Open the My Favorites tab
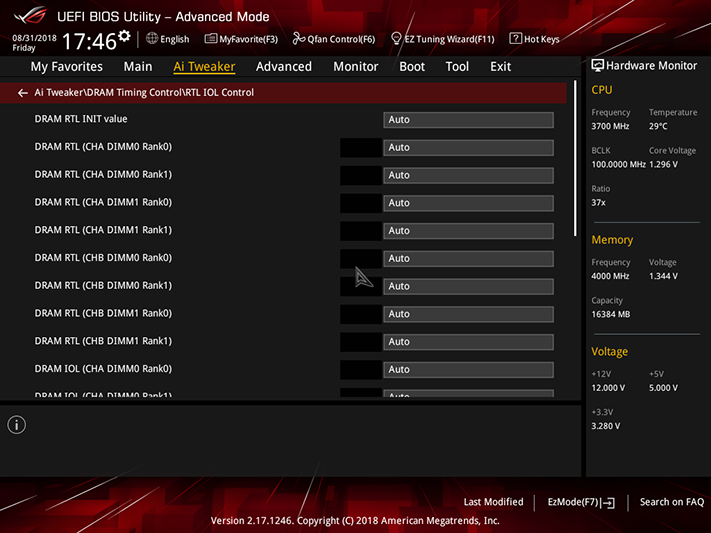Image resolution: width=711 pixels, height=533 pixels. [67, 67]
